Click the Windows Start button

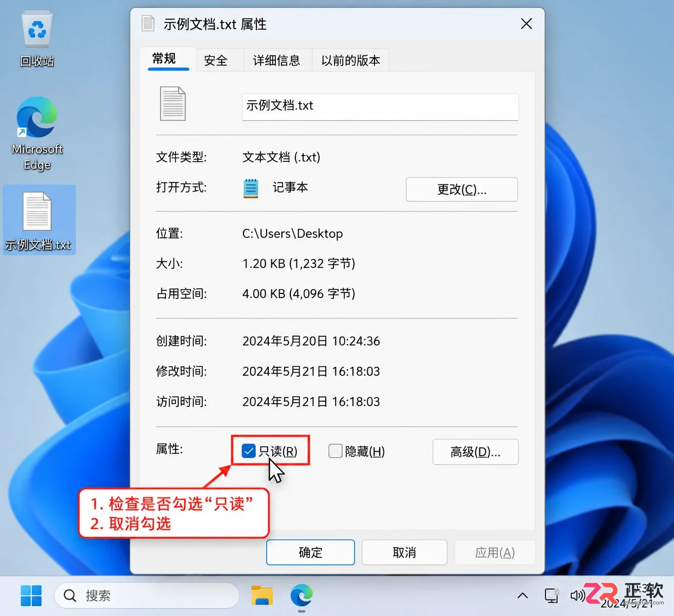(x=31, y=595)
